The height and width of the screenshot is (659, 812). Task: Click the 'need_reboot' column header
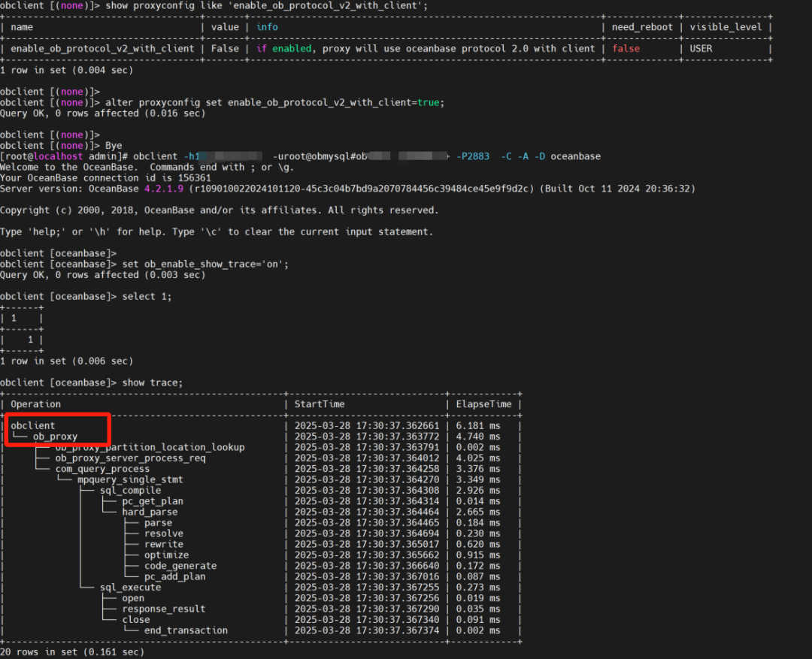click(x=642, y=27)
